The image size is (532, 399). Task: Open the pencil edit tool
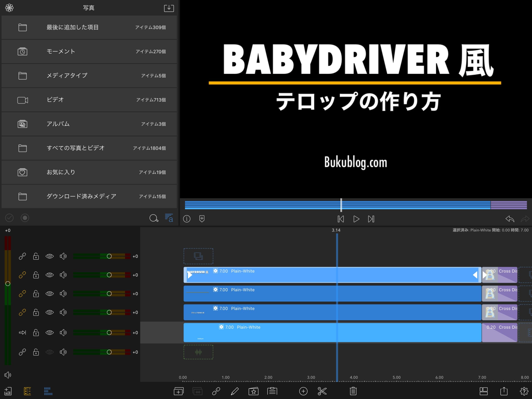tap(235, 391)
